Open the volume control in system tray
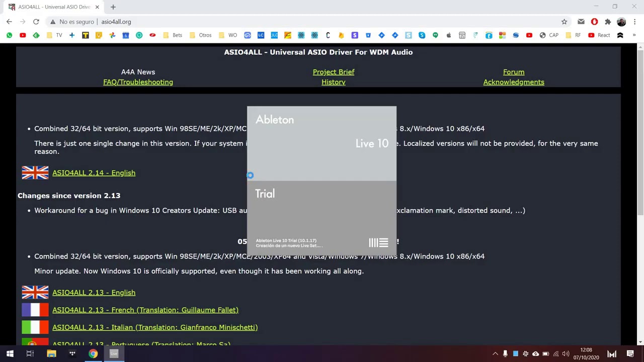The image size is (644, 362). pos(566,354)
